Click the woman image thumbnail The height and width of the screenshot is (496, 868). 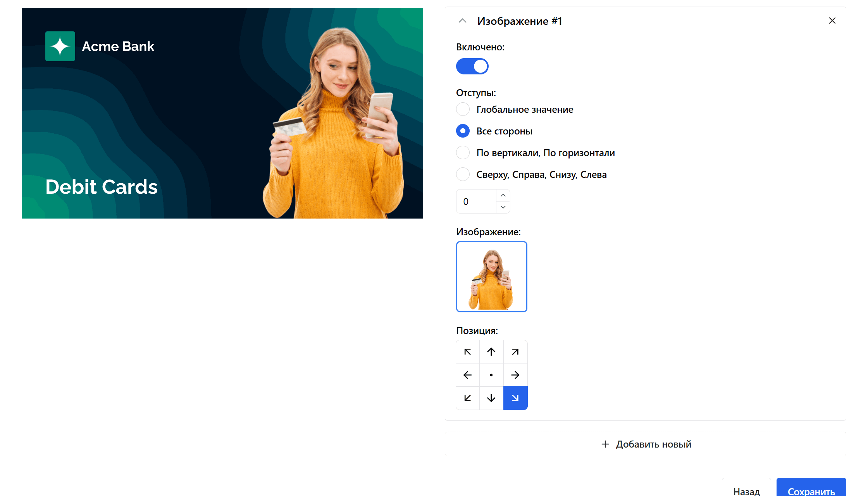tap(491, 277)
